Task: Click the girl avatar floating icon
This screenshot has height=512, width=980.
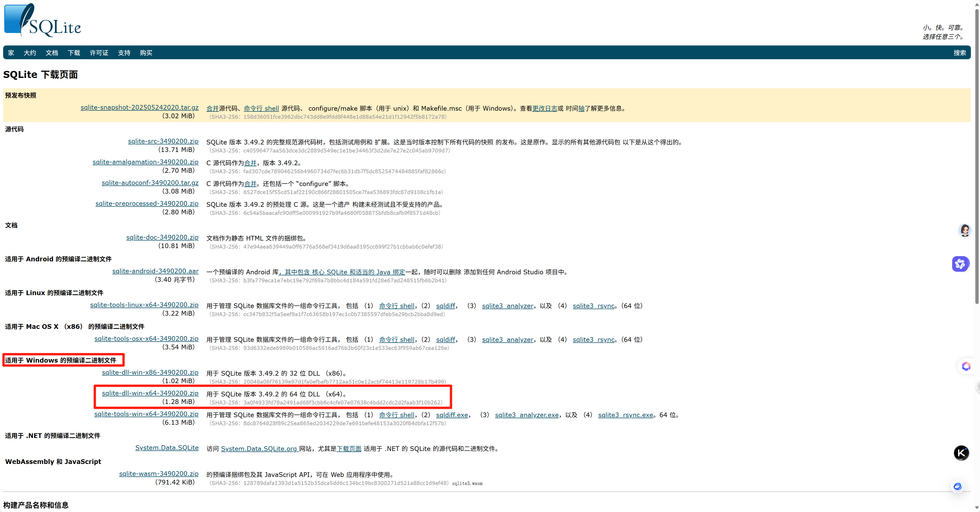Action: 965,230
